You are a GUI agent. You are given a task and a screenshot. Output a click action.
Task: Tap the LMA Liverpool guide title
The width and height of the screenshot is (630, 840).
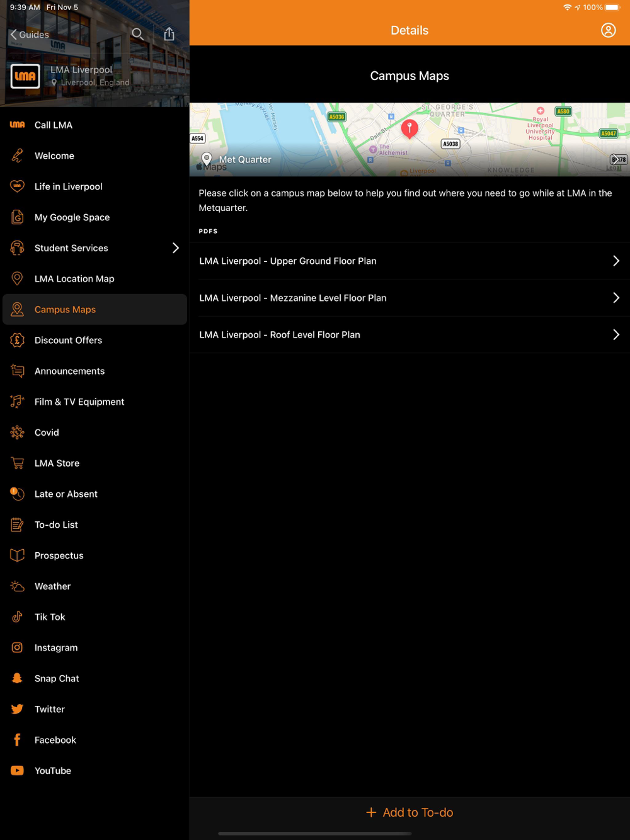pyautogui.click(x=81, y=70)
